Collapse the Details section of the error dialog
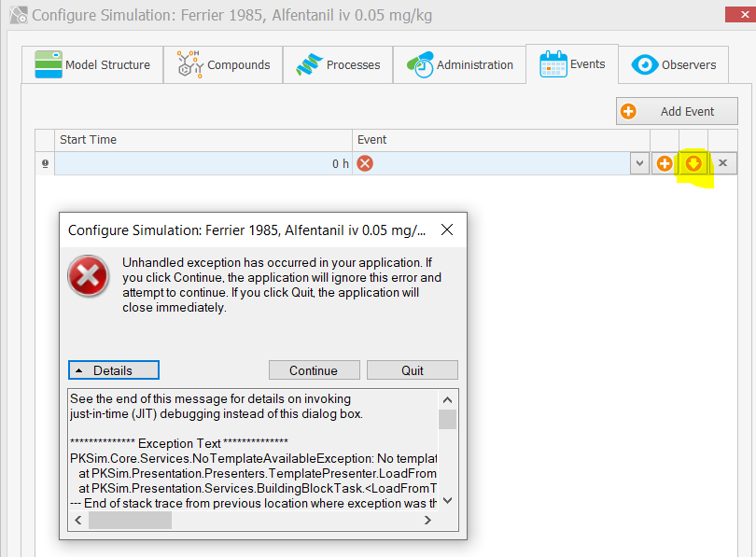Image resolution: width=756 pixels, height=557 pixels. tap(113, 369)
